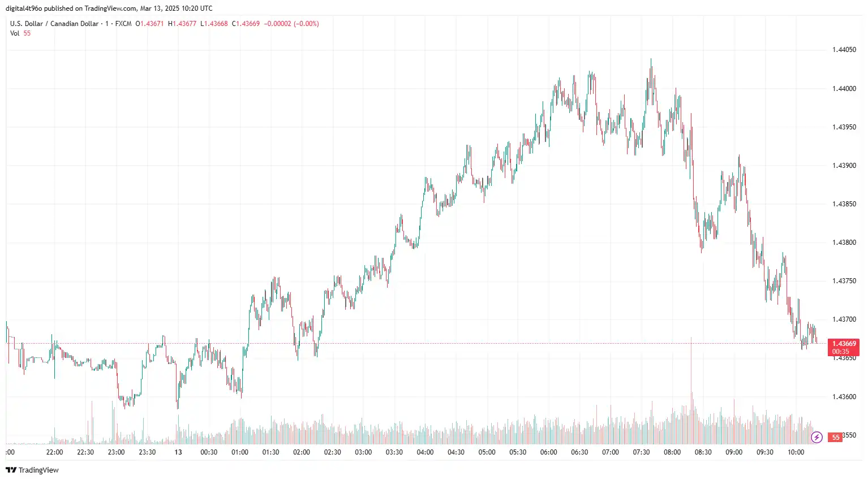Click the 00:30 time axis label
The width and height of the screenshot is (868, 480).
click(x=209, y=452)
